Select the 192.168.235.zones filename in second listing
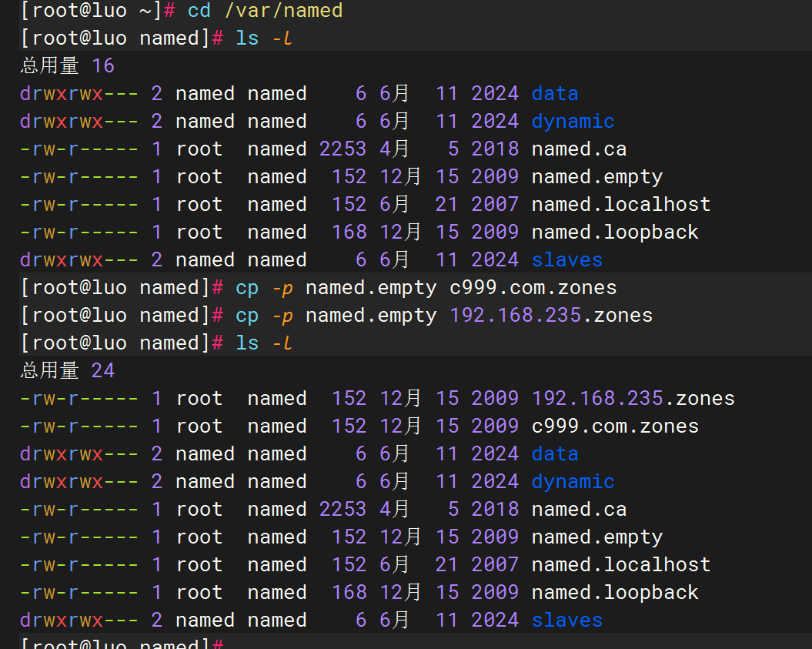 click(633, 398)
